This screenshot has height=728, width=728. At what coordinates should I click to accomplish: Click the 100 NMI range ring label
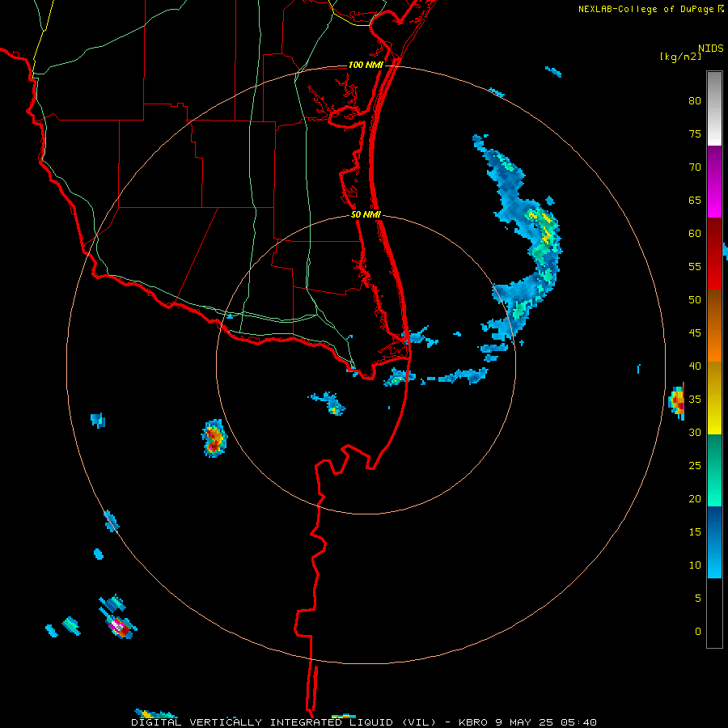point(366,65)
